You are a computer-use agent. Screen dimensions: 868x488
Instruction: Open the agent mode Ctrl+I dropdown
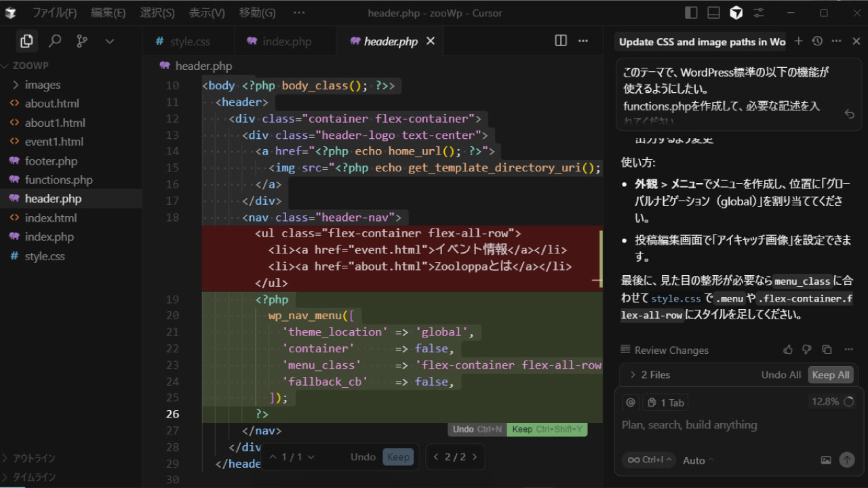pos(649,460)
